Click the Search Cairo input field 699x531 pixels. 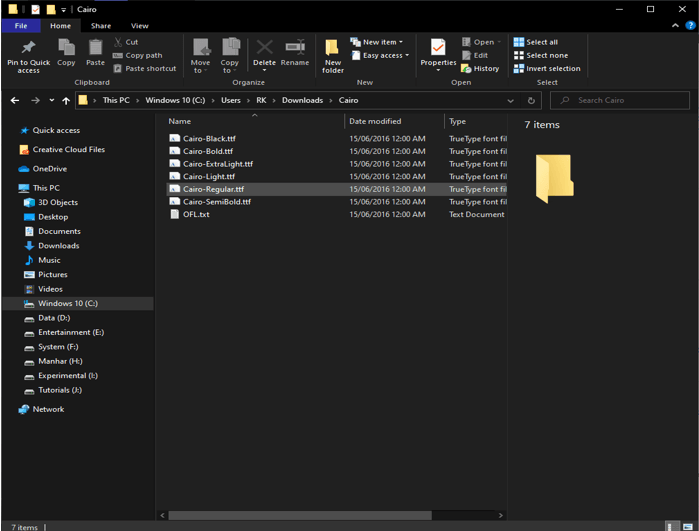coord(620,100)
